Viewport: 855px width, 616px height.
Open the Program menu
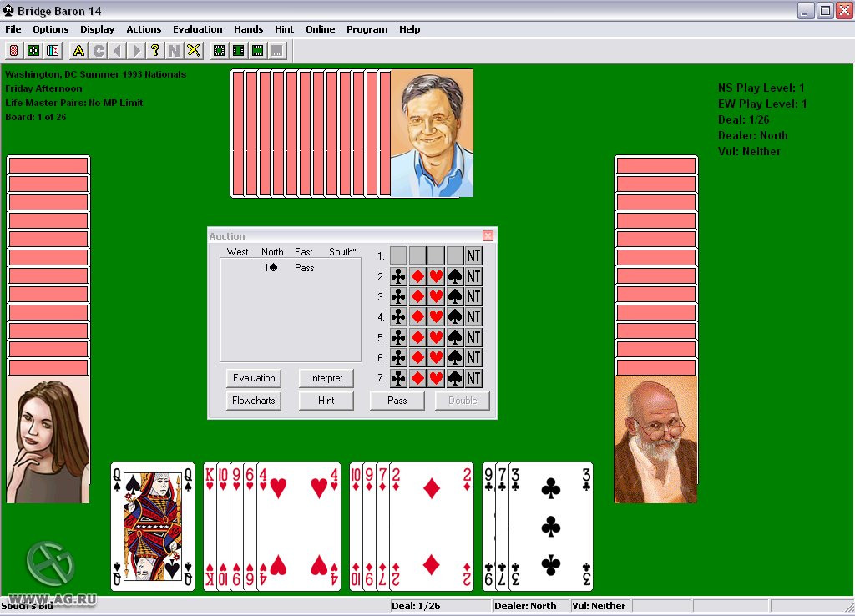tap(367, 29)
